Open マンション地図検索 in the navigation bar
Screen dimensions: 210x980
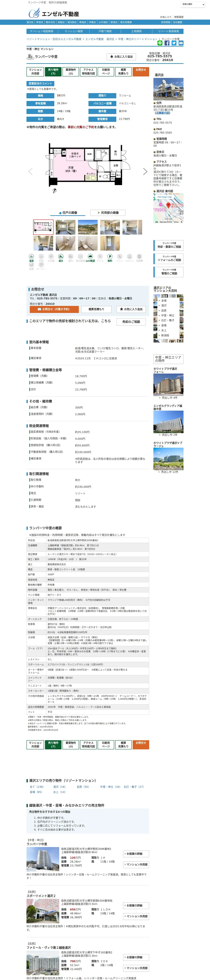42,31
